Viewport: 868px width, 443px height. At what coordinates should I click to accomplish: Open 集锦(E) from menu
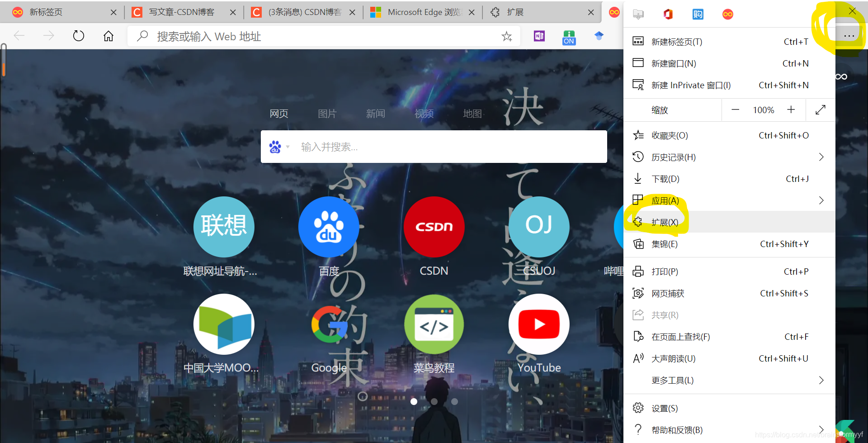(x=729, y=244)
